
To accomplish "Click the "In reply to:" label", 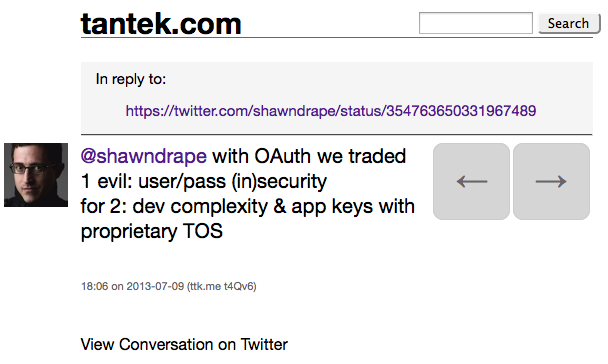I will click(131, 79).
